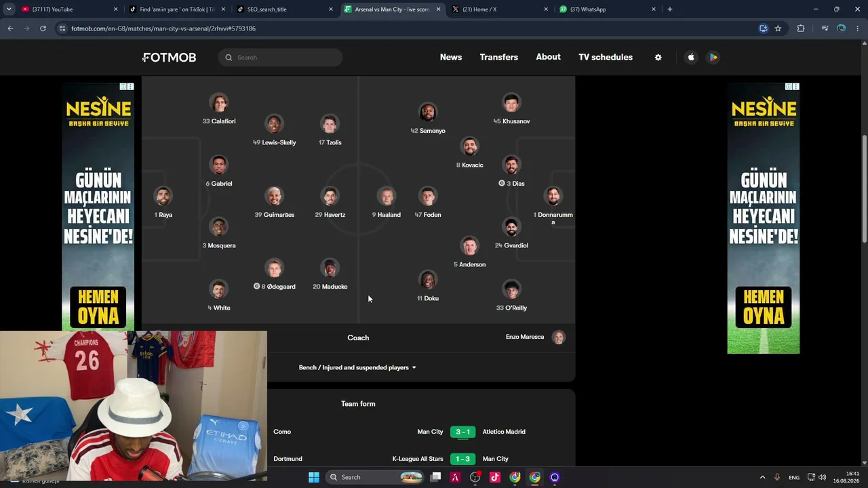868x488 pixels.
Task: Open the About menu item
Action: tap(548, 57)
